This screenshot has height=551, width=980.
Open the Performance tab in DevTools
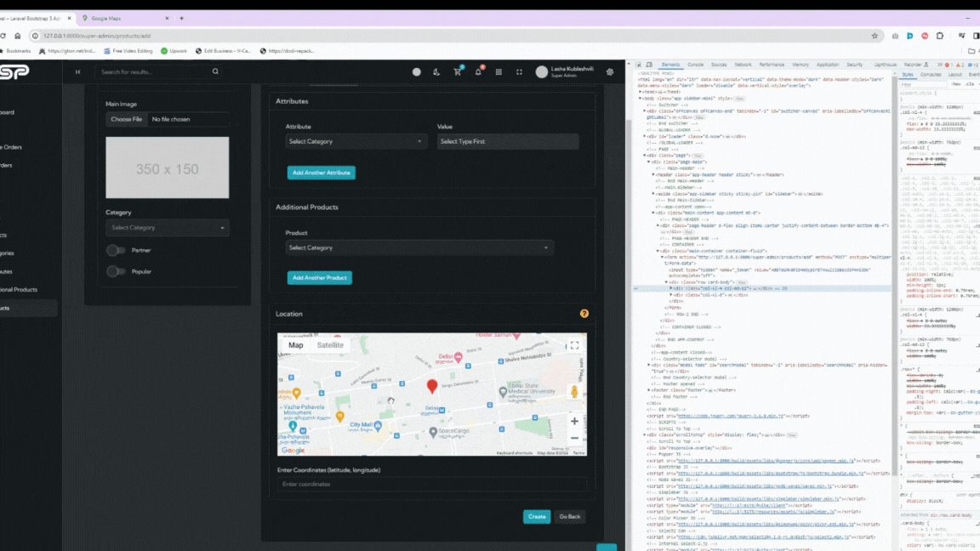click(x=772, y=65)
